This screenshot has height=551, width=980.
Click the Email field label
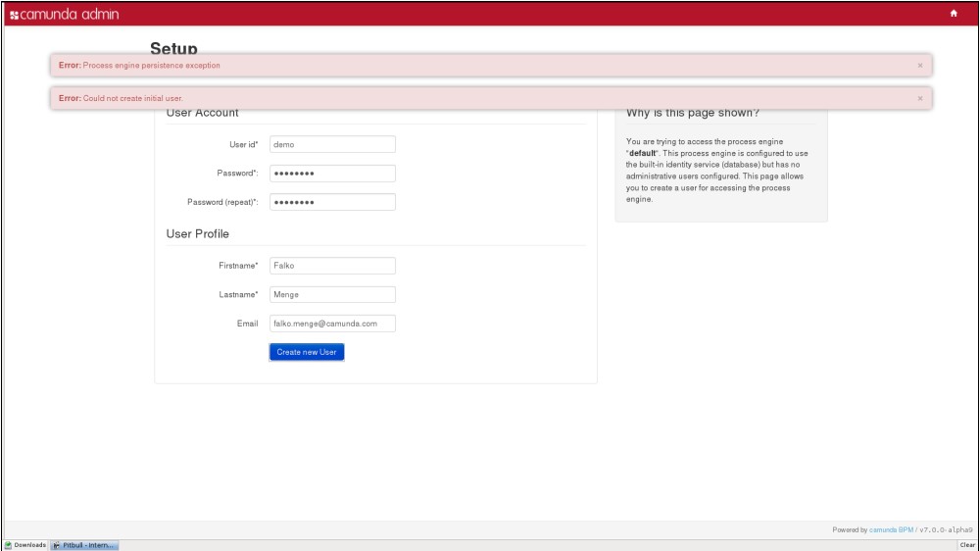click(247, 324)
